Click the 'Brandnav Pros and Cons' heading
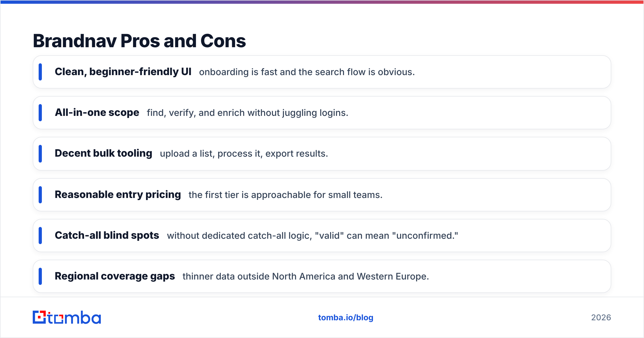Screen dimensions: 644x338 pos(139,41)
